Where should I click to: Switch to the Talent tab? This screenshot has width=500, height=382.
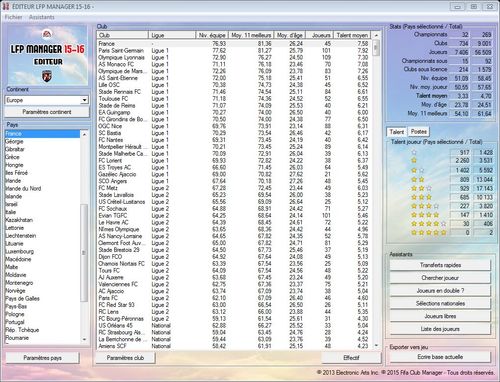coord(397,132)
